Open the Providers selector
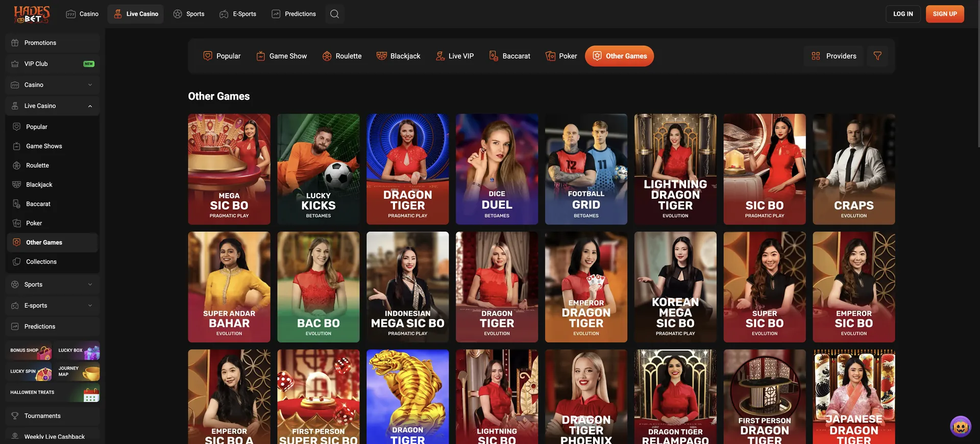The height and width of the screenshot is (444, 980). click(x=834, y=56)
